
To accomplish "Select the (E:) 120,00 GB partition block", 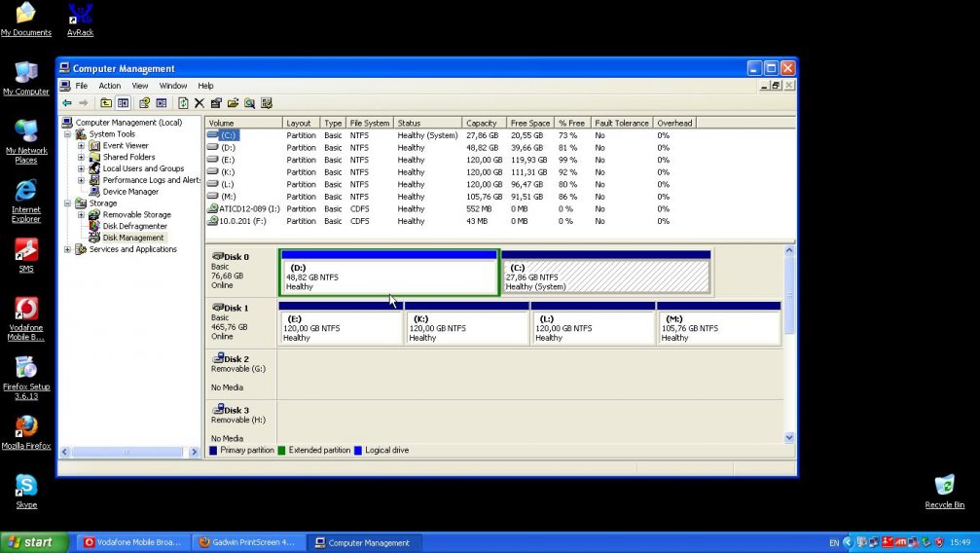I will 341,328.
